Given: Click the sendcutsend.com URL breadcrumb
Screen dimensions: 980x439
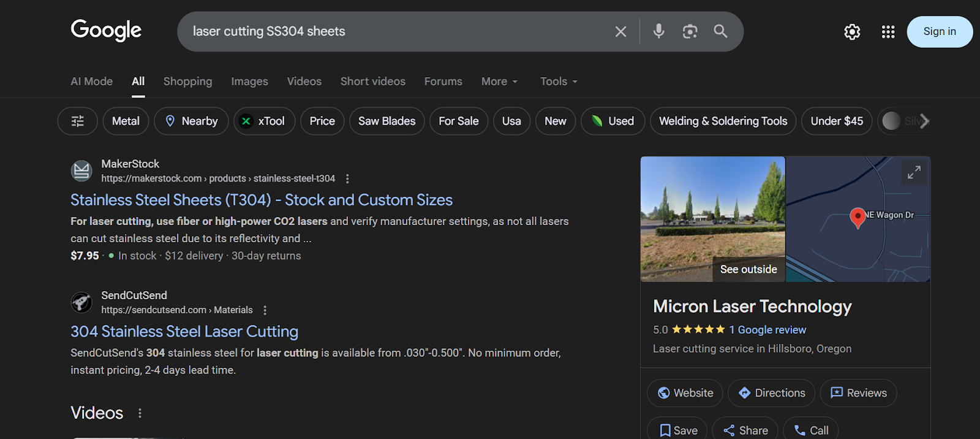Looking at the screenshot, I should pos(177,310).
